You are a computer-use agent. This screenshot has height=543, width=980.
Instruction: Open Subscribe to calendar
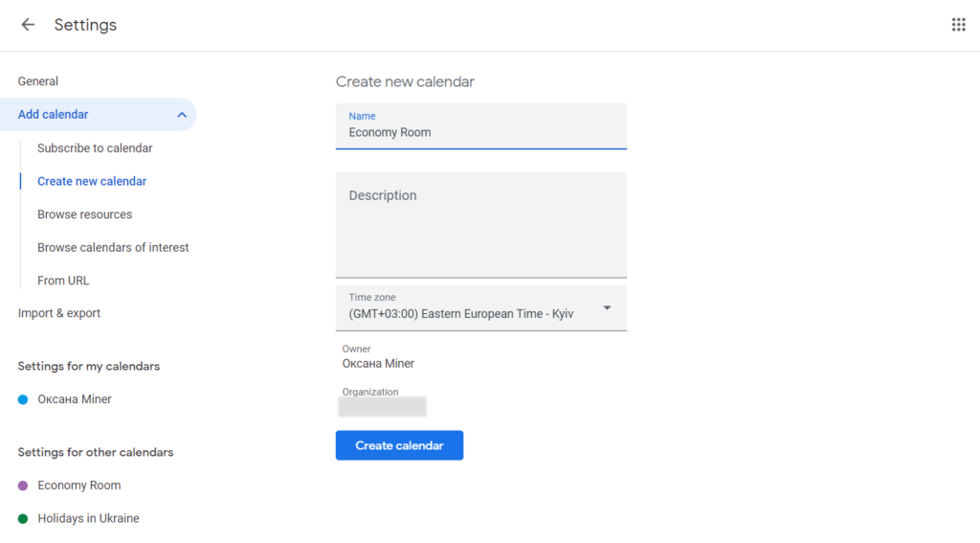coord(95,148)
